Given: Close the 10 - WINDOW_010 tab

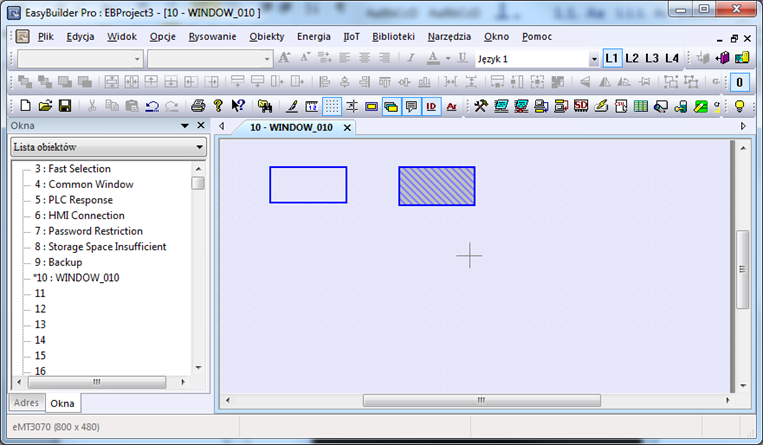Looking at the screenshot, I should 347,128.
